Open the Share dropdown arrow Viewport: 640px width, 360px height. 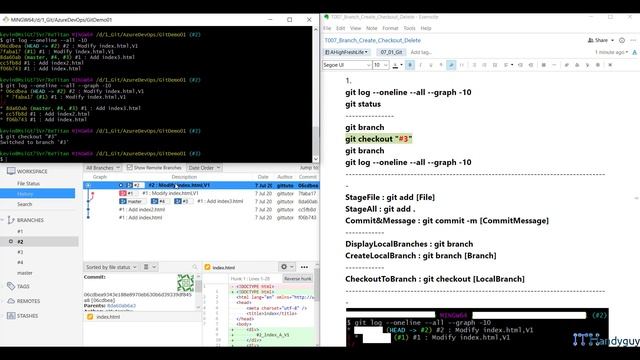point(612,40)
